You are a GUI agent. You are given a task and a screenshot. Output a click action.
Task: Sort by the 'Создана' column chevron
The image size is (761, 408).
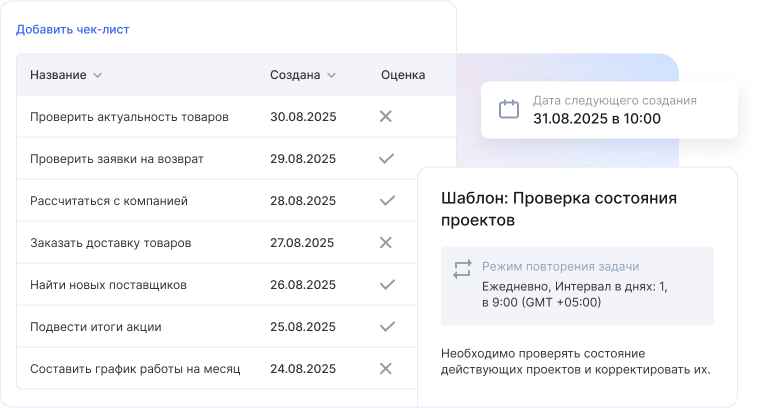click(331, 75)
